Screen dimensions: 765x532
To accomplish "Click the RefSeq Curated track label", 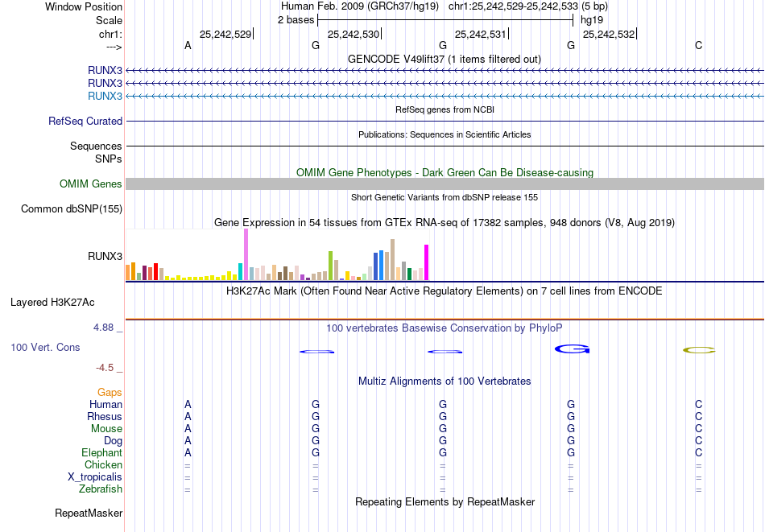I will point(85,121).
